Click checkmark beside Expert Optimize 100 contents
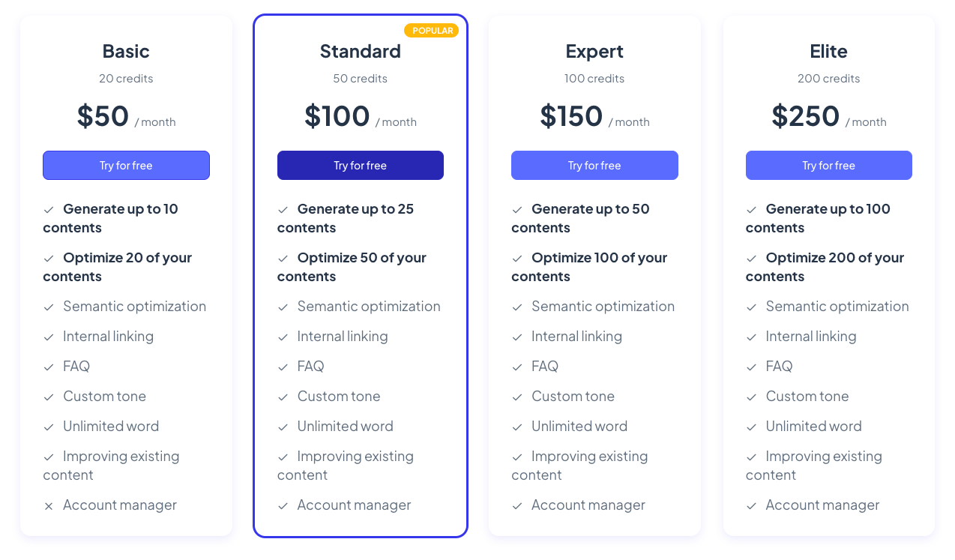955x560 pixels. tap(517, 259)
